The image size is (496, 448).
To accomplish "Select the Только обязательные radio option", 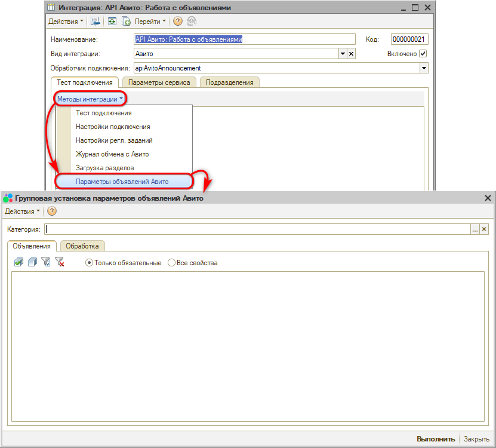I will coord(90,263).
